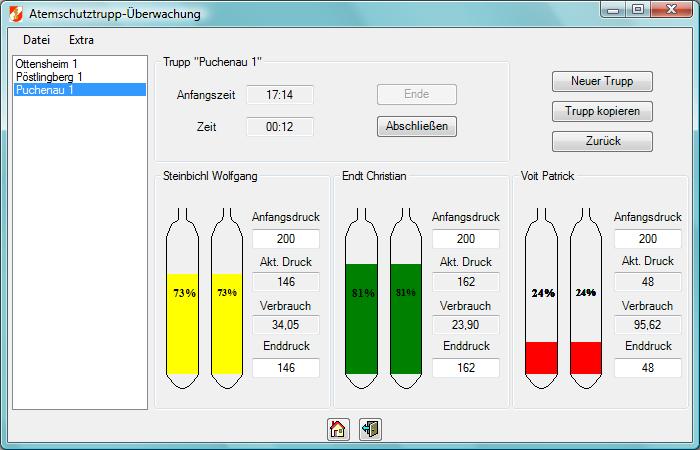This screenshot has height=450, width=700.
Task: Click Voit Patrick's Anfangsdruck field
Action: tap(648, 239)
